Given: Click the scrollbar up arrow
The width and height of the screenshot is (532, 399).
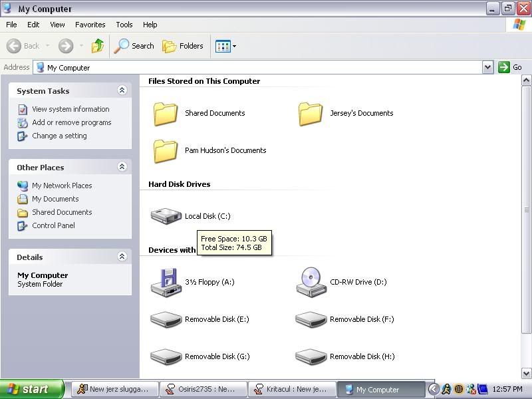Looking at the screenshot, I should [x=526, y=80].
